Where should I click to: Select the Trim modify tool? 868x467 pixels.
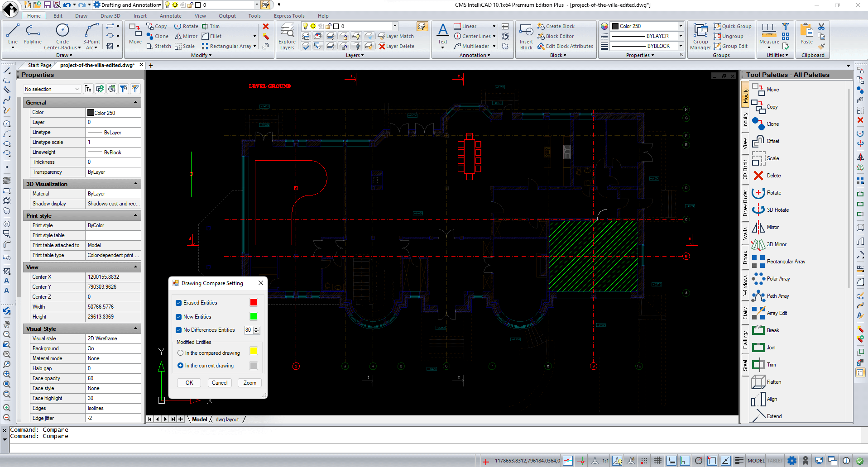click(x=211, y=26)
